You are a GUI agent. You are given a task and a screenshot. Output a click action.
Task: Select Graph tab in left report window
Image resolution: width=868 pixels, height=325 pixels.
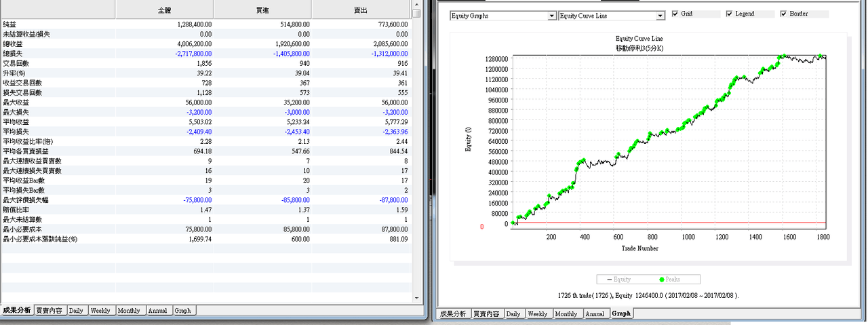(183, 310)
